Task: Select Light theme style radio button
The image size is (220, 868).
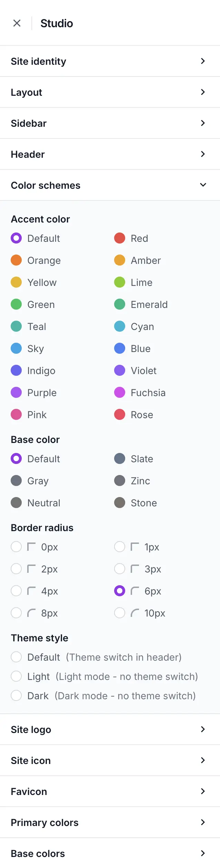Action: coord(16,676)
